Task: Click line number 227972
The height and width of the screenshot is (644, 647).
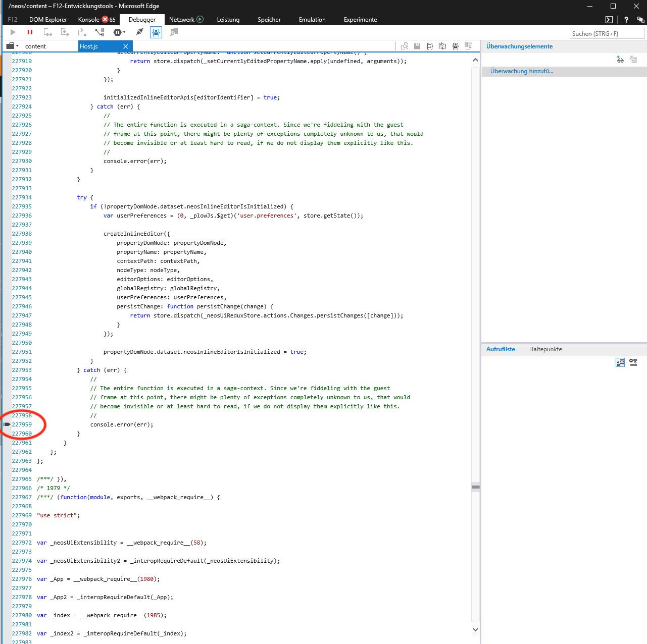Action: 22,543
